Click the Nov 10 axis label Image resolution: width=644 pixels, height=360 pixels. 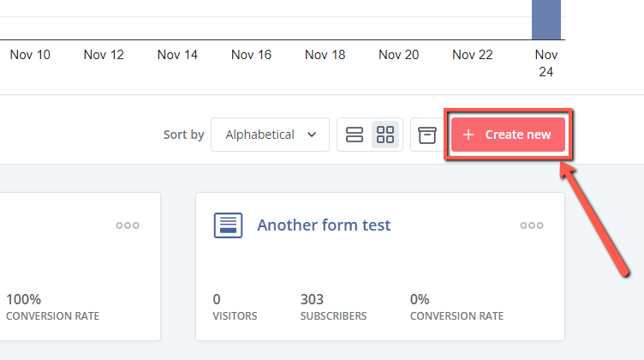[30, 55]
